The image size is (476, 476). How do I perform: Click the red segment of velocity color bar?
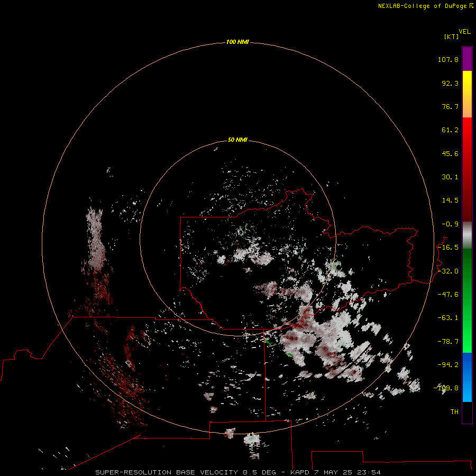(x=467, y=169)
